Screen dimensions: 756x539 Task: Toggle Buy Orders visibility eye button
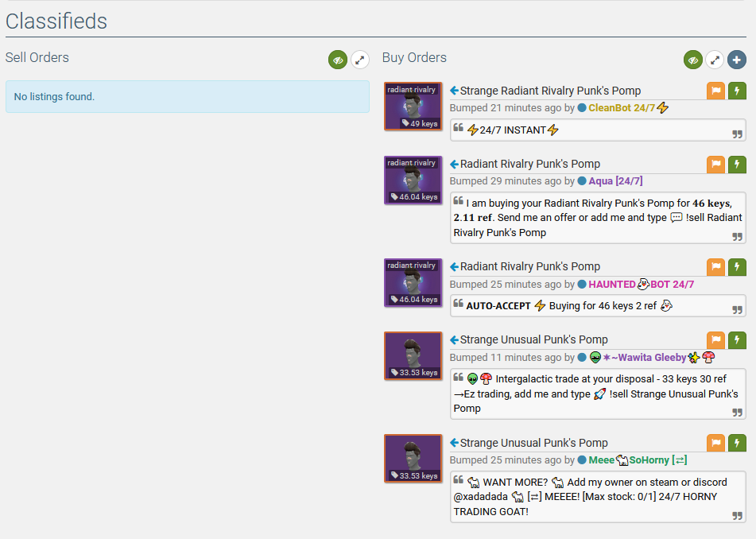tap(693, 60)
